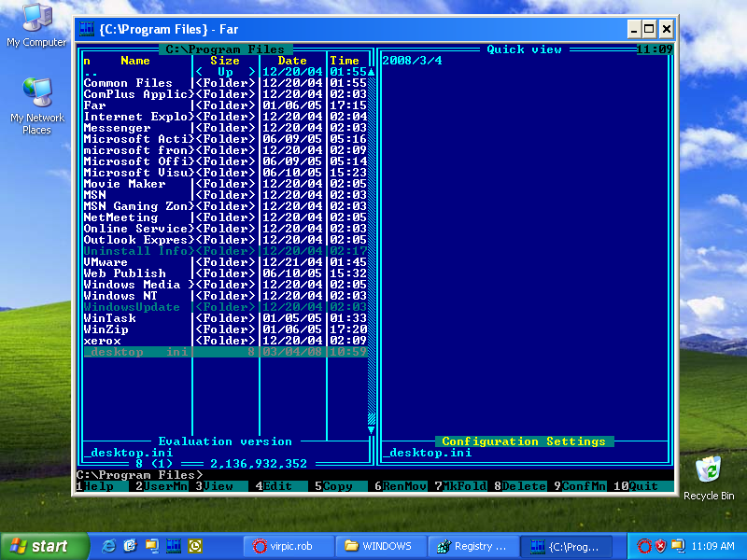Click the {C:\Prog... Far taskbar button
The width and height of the screenshot is (747, 560).
565,546
